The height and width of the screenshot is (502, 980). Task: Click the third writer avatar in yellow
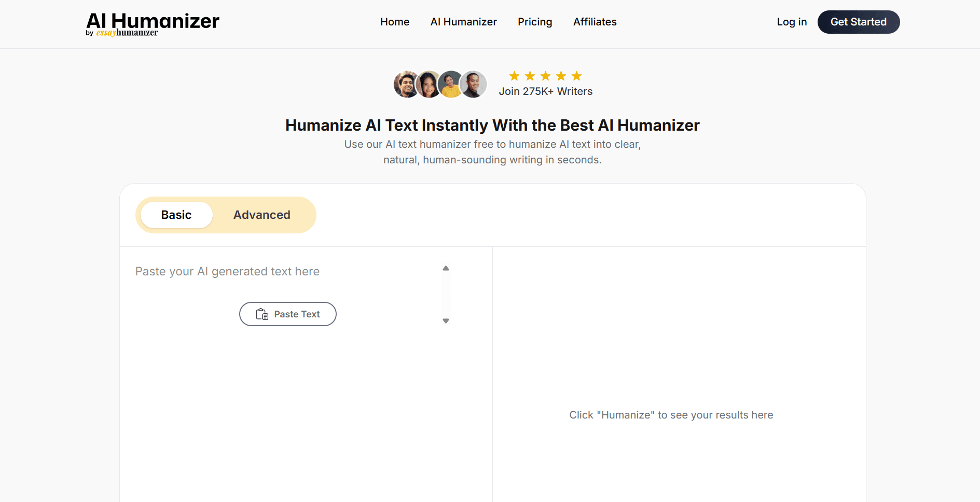pyautogui.click(x=451, y=85)
